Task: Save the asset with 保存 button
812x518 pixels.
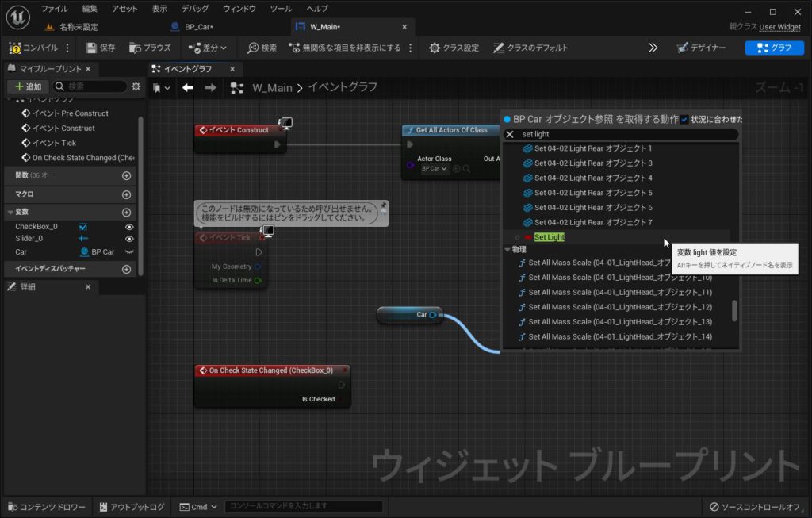Action: coord(101,48)
